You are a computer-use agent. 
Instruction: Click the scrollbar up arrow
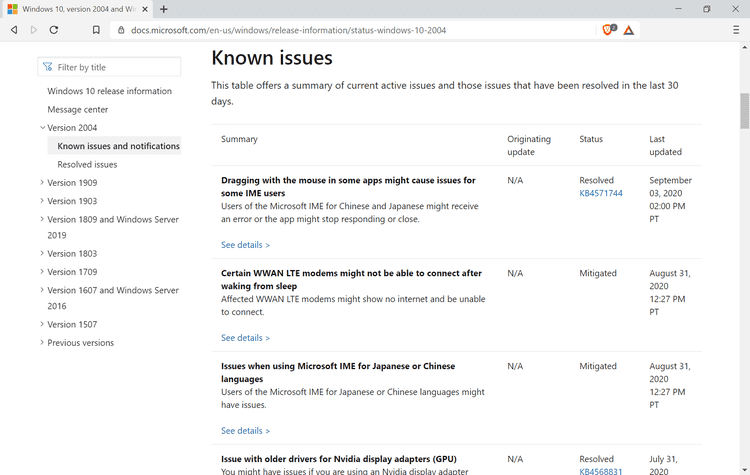click(x=744, y=47)
